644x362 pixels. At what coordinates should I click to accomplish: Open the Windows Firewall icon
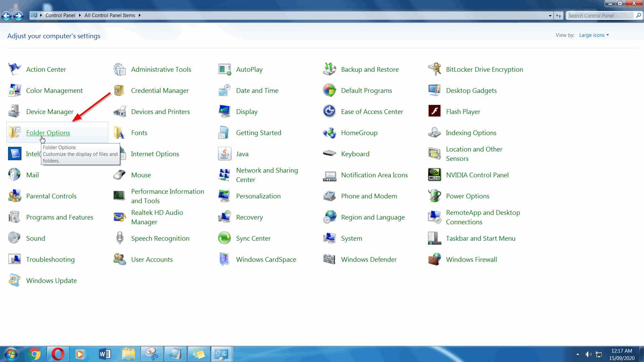[x=434, y=259]
